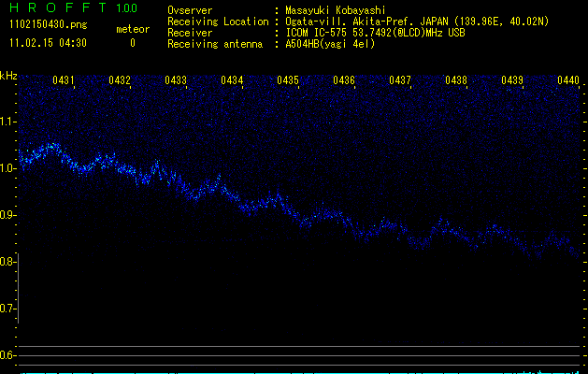Click the 0435 time marker

point(288,80)
